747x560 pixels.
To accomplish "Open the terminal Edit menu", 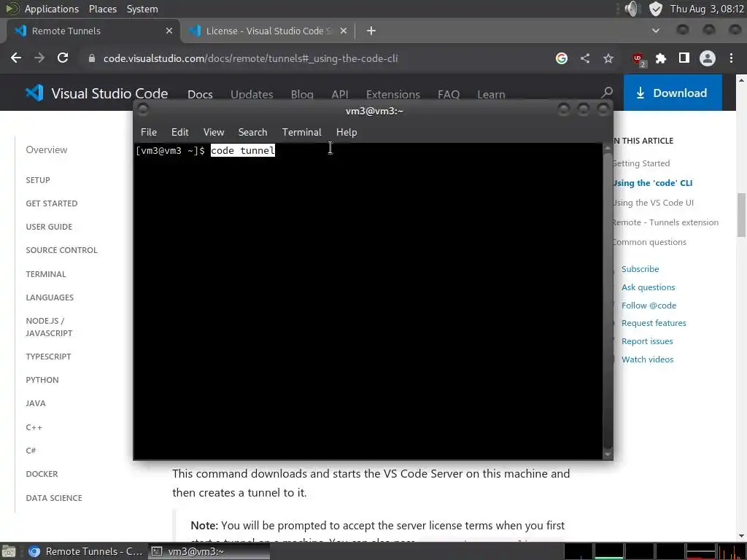I will [179, 132].
